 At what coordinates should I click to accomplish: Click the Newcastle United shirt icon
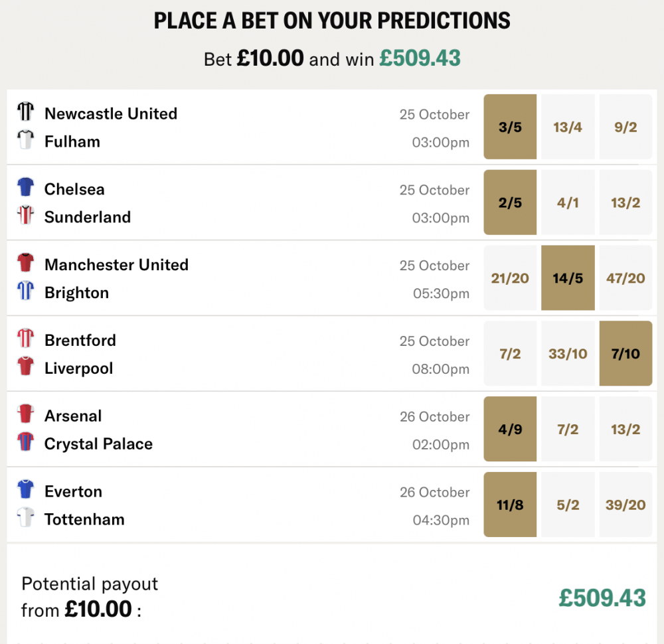tap(25, 112)
